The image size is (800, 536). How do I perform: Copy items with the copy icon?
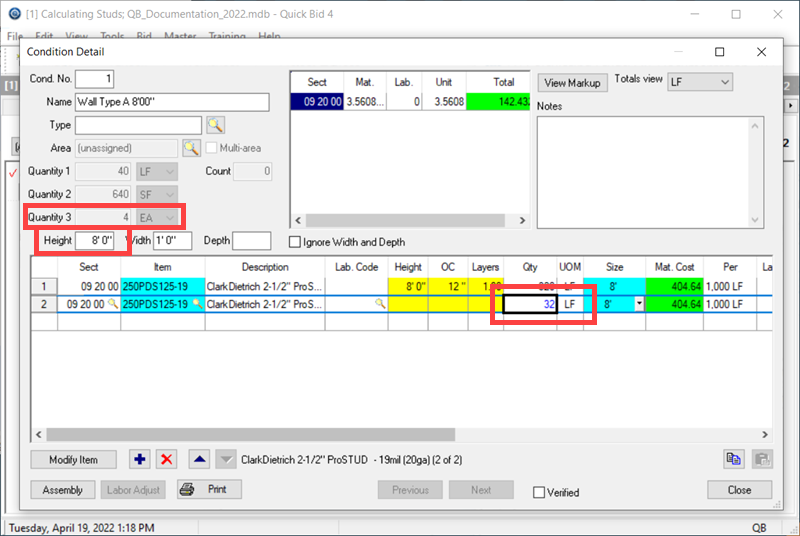(x=734, y=459)
